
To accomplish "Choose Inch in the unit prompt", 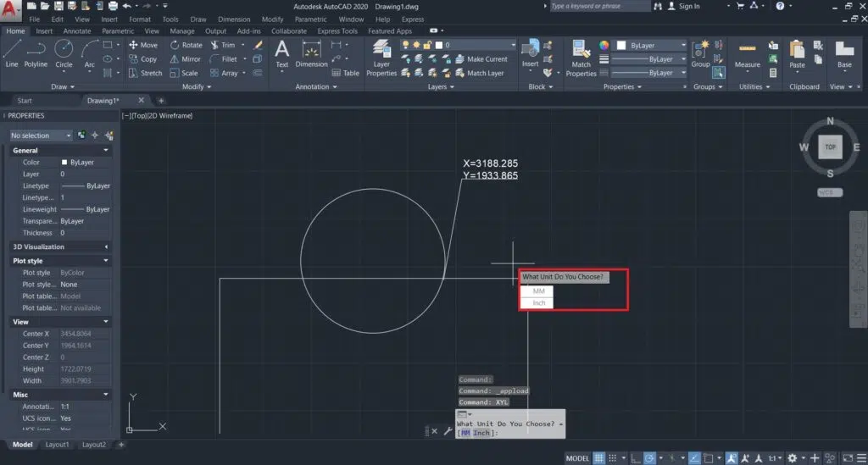I will pos(538,302).
